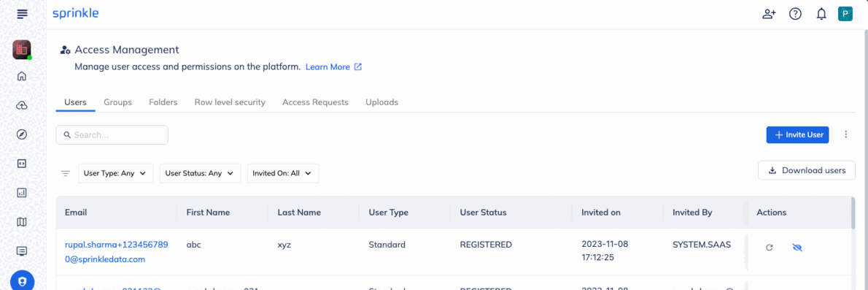Click the filter lines icon
Image resolution: width=868 pixels, height=290 pixels.
pyautogui.click(x=66, y=173)
